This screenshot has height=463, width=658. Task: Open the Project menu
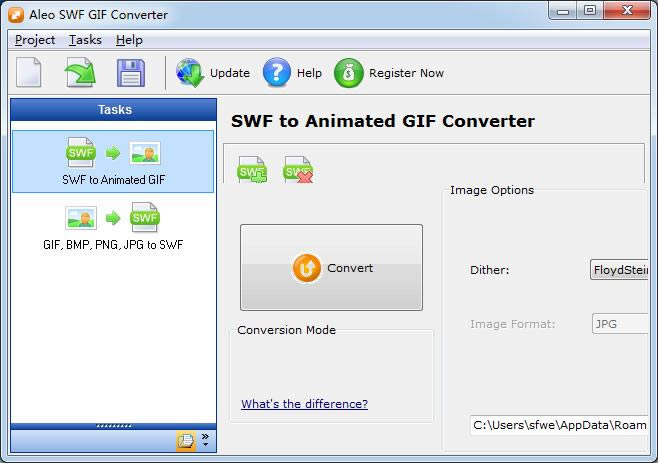(35, 40)
